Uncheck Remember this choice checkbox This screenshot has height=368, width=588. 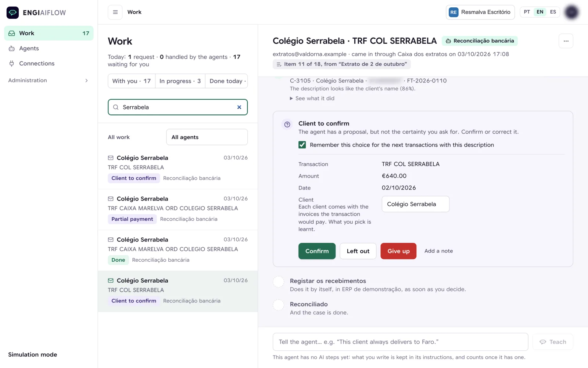point(302,145)
